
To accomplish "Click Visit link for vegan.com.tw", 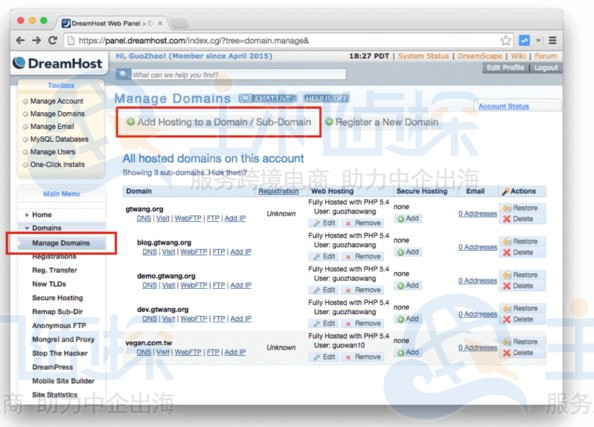I will click(x=163, y=352).
